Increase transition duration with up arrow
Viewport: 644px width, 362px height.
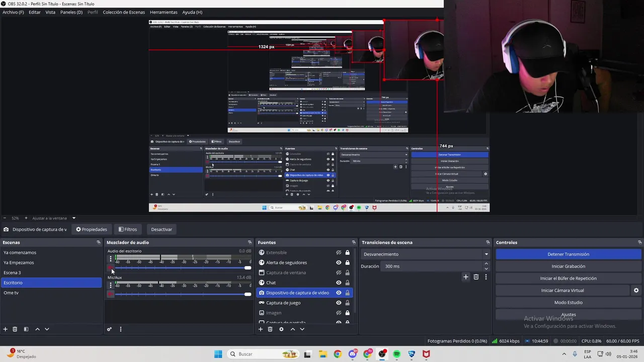click(x=486, y=263)
